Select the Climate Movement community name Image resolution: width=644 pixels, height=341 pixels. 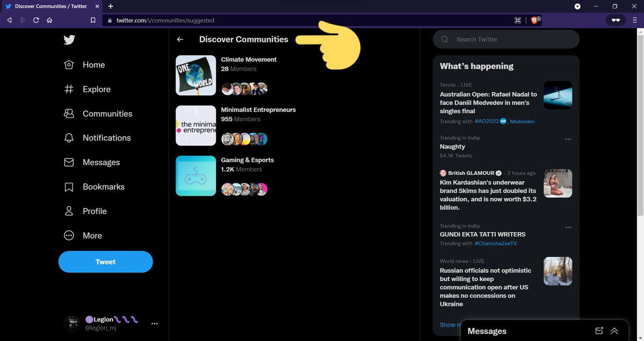(x=249, y=60)
